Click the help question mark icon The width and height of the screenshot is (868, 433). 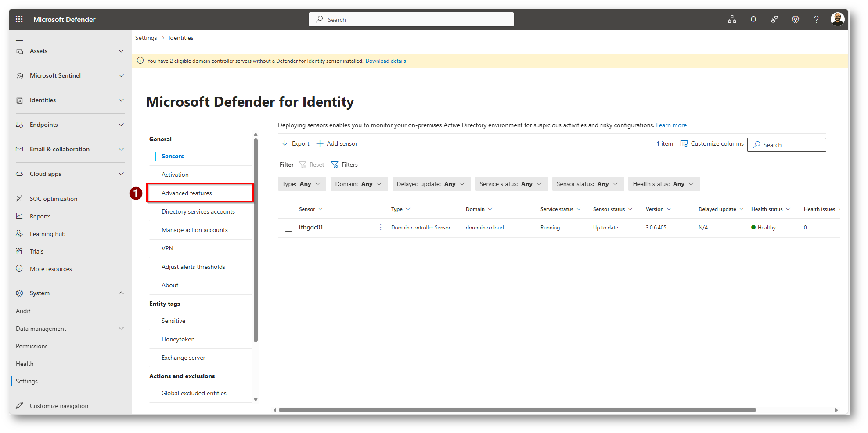(x=816, y=19)
